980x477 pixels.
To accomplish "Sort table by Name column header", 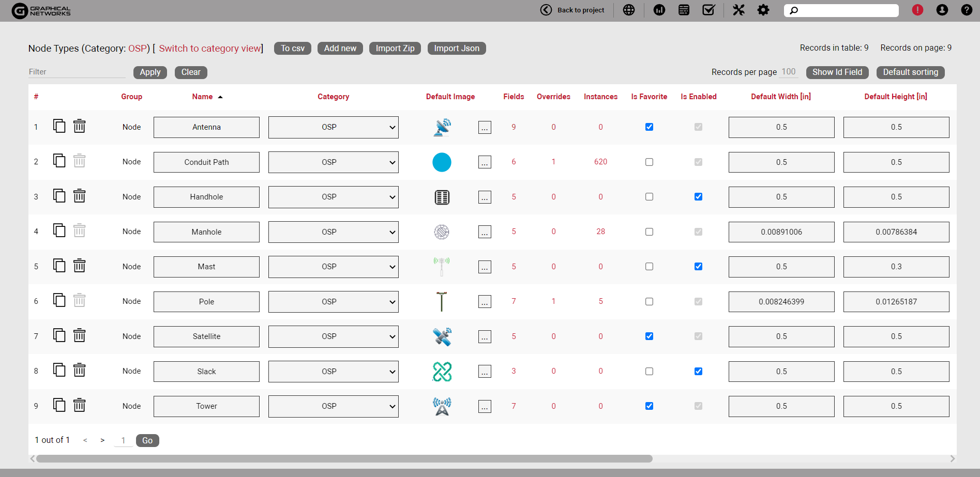I will 202,97.
